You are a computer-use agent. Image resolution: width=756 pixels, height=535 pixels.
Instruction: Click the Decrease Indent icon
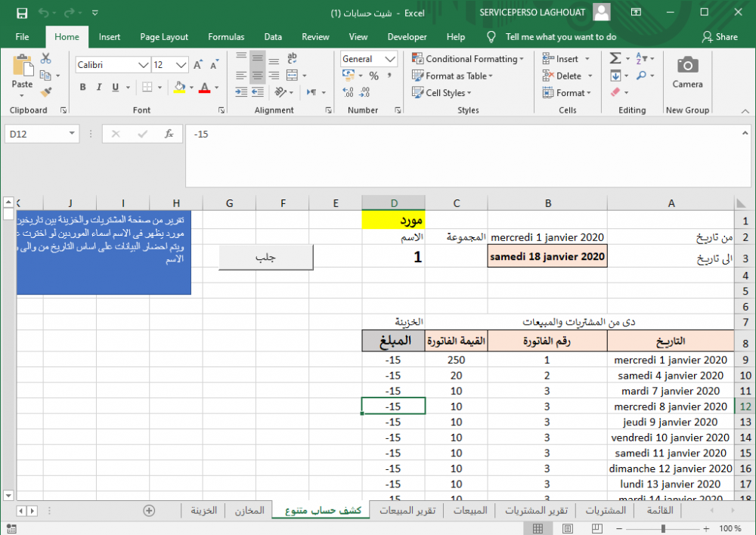point(241,92)
